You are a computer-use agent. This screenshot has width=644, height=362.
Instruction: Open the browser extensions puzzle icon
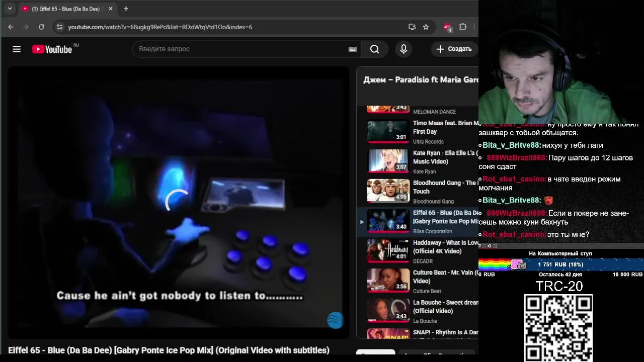pos(463,27)
